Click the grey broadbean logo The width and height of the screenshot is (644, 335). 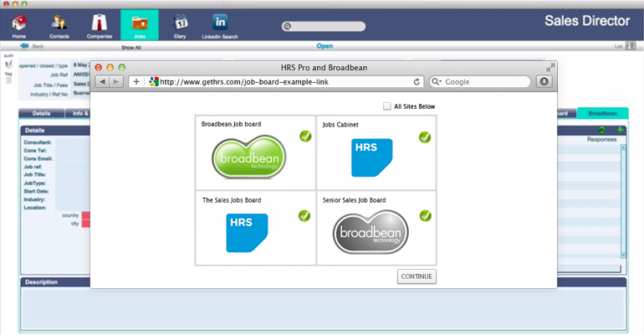[x=371, y=232]
